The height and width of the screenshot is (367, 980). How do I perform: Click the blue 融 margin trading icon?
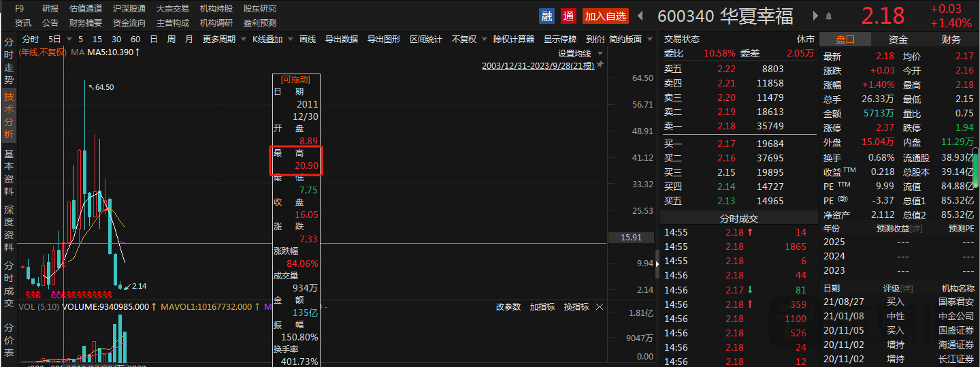pos(546,16)
